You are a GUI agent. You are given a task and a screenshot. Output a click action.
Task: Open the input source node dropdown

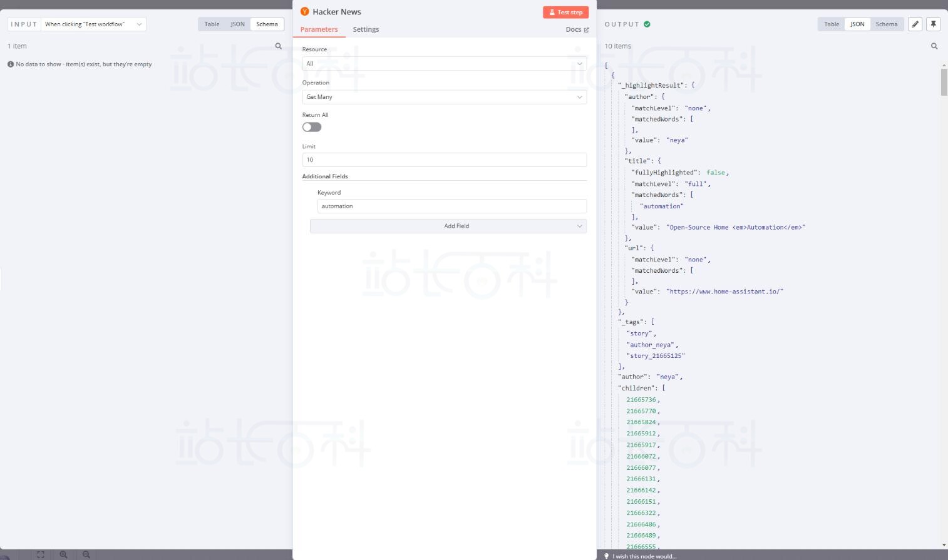click(x=94, y=24)
